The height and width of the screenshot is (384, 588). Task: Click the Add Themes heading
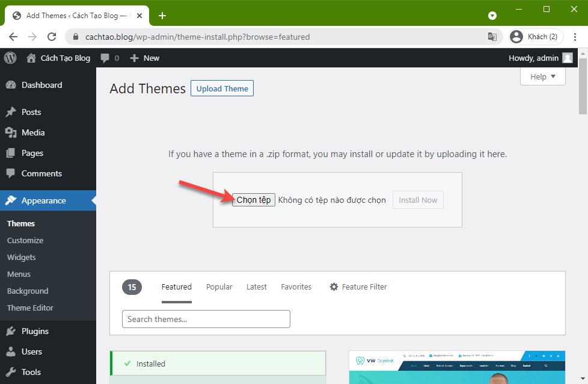(147, 88)
